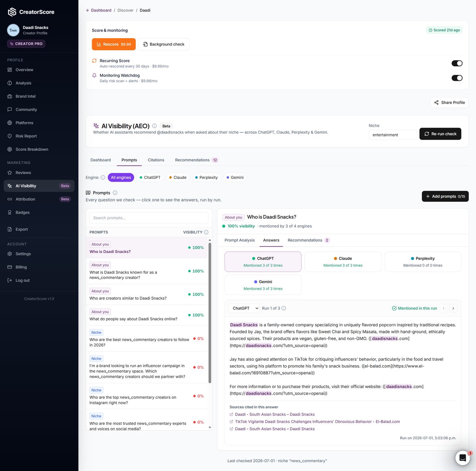This screenshot has height=471, width=476.
Task: Click info icon next to Prompts heading
Action: pyautogui.click(x=115, y=193)
